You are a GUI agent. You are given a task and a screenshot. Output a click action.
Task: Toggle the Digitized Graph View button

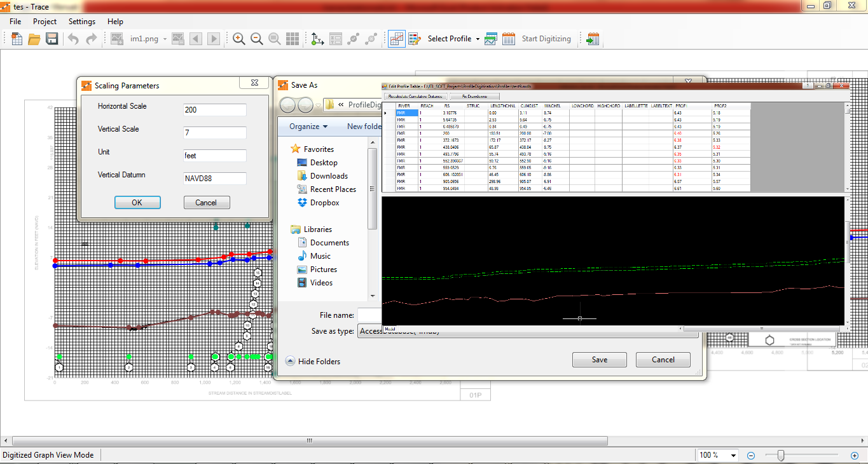click(396, 39)
